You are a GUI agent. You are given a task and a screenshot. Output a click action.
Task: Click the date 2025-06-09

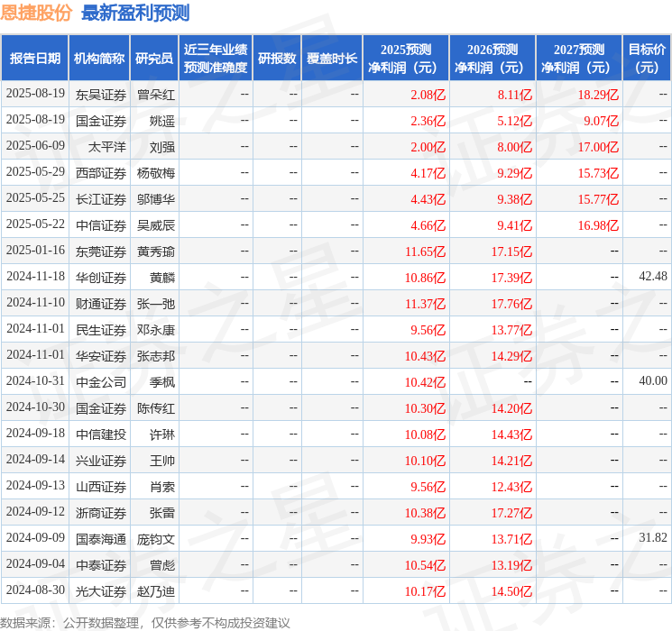pyautogui.click(x=35, y=146)
